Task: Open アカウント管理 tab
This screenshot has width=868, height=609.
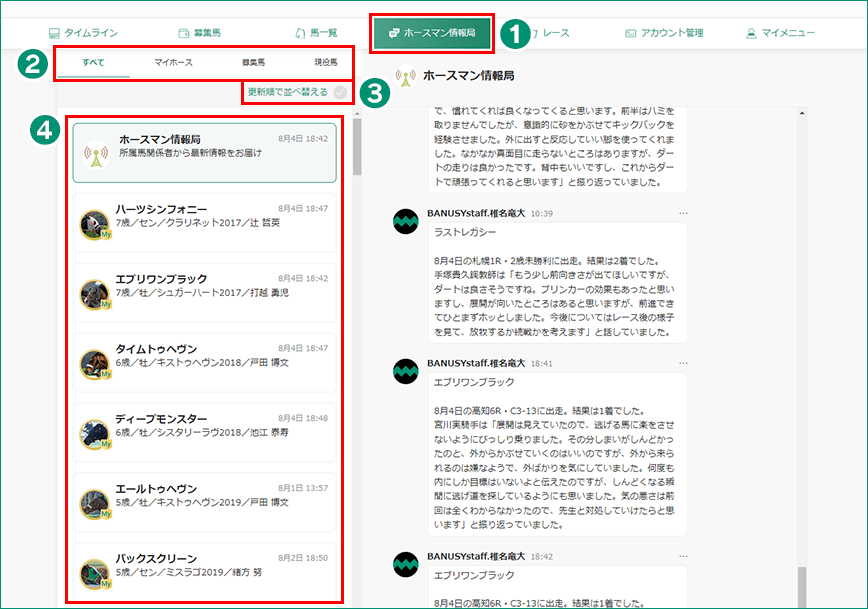Action: (664, 33)
